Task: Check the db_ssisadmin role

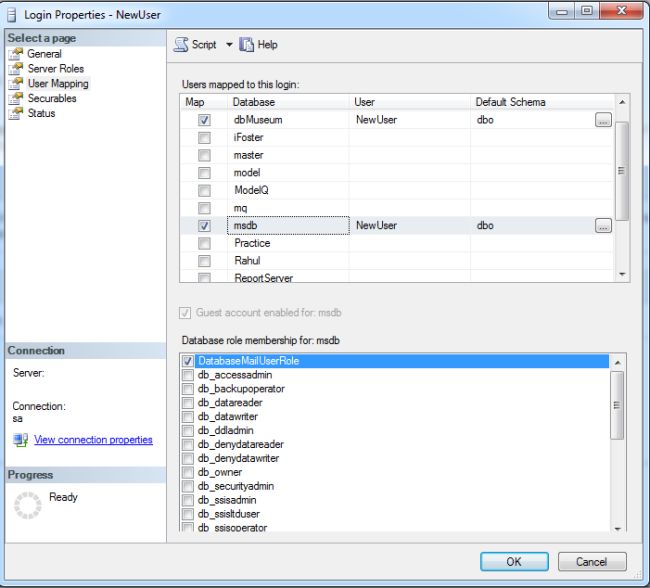Action: click(x=188, y=500)
